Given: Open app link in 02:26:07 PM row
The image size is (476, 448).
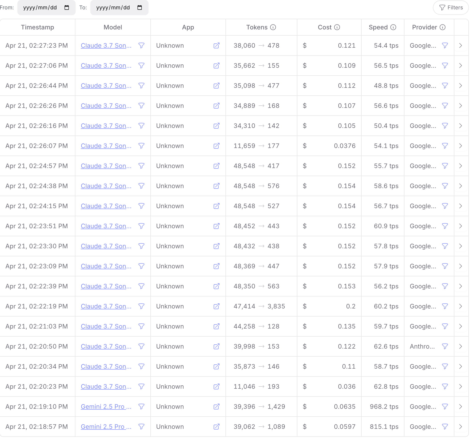Looking at the screenshot, I should point(216,146).
